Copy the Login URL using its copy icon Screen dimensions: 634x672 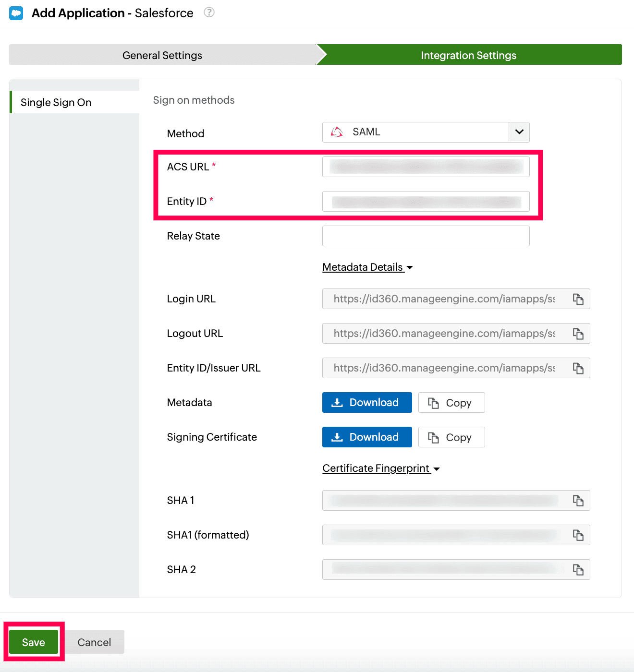click(578, 299)
